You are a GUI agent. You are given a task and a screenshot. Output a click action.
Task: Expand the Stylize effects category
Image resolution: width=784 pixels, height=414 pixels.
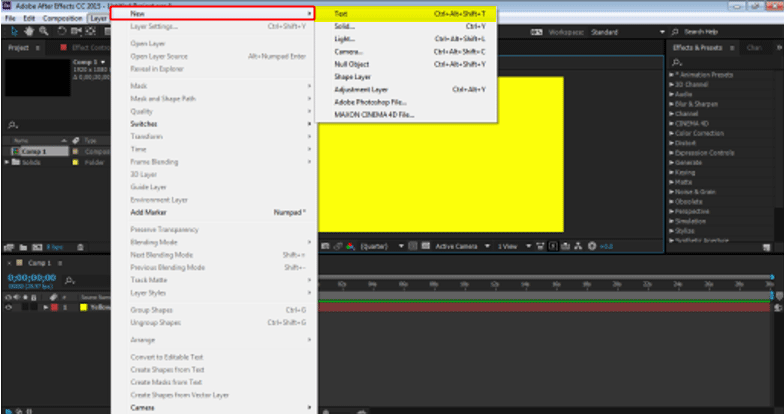pos(672,231)
